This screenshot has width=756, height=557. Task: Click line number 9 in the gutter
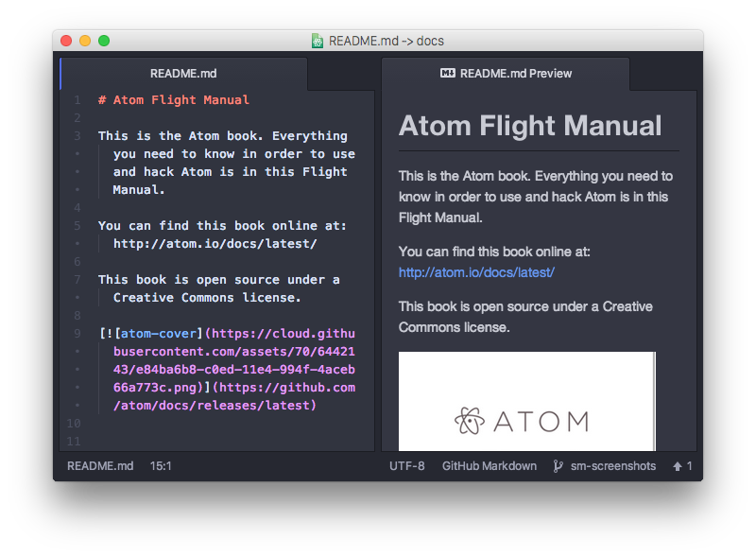pyautogui.click(x=77, y=333)
